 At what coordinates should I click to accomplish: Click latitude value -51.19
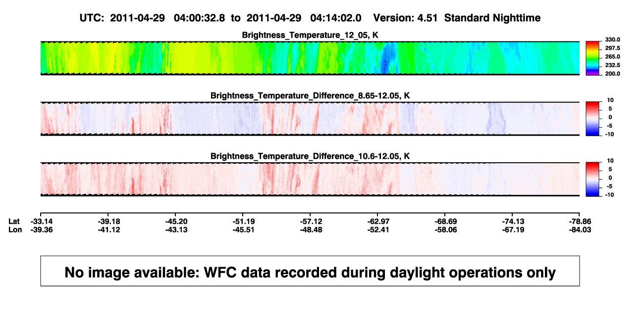click(243, 221)
